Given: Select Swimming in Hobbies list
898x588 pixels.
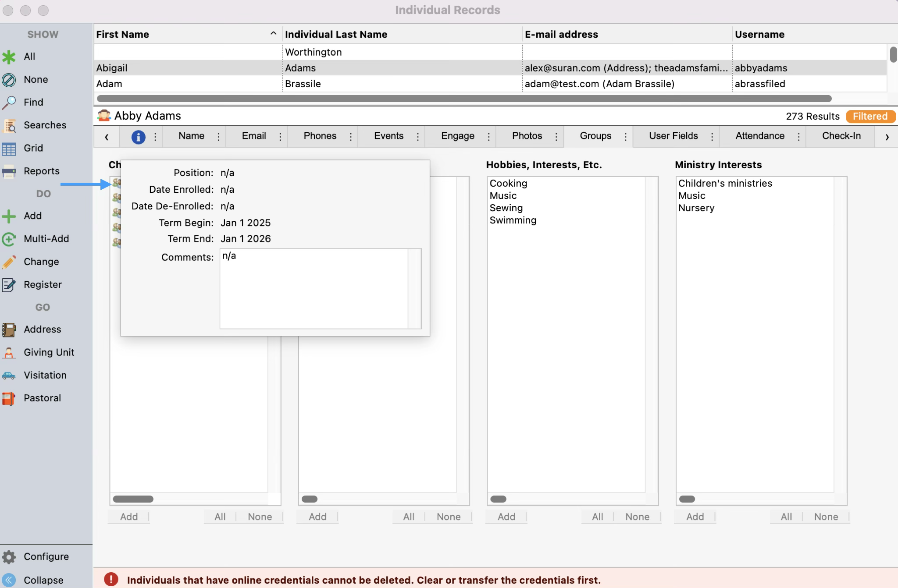Looking at the screenshot, I should [x=513, y=220].
